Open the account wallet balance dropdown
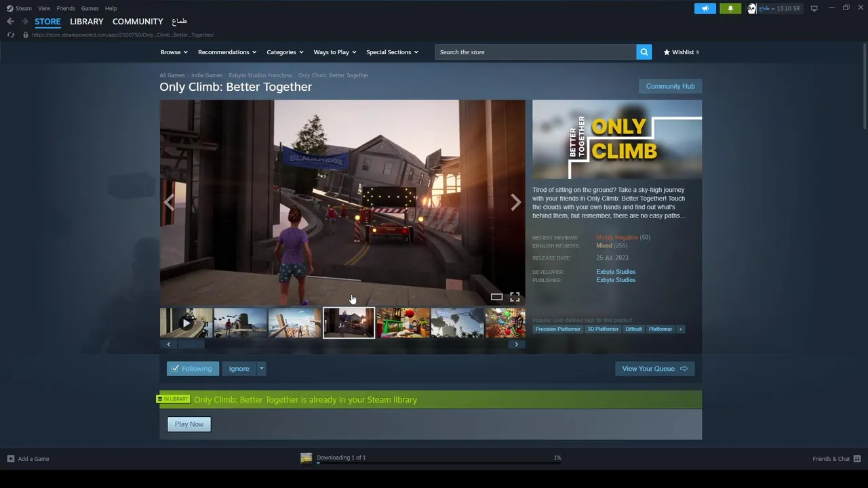The height and width of the screenshot is (488, 868). (779, 8)
